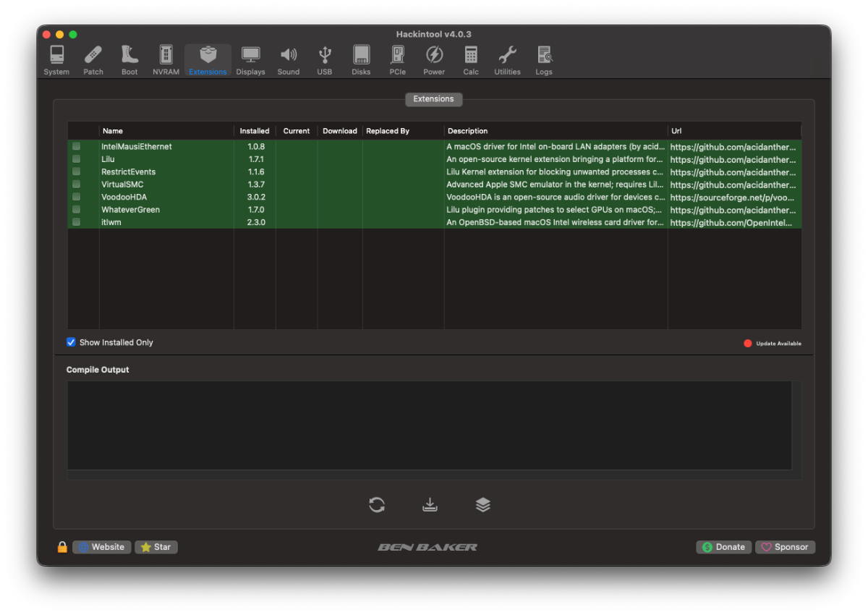Image resolution: width=868 pixels, height=615 pixels.
Task: Open the Boot section icon
Action: 129,61
